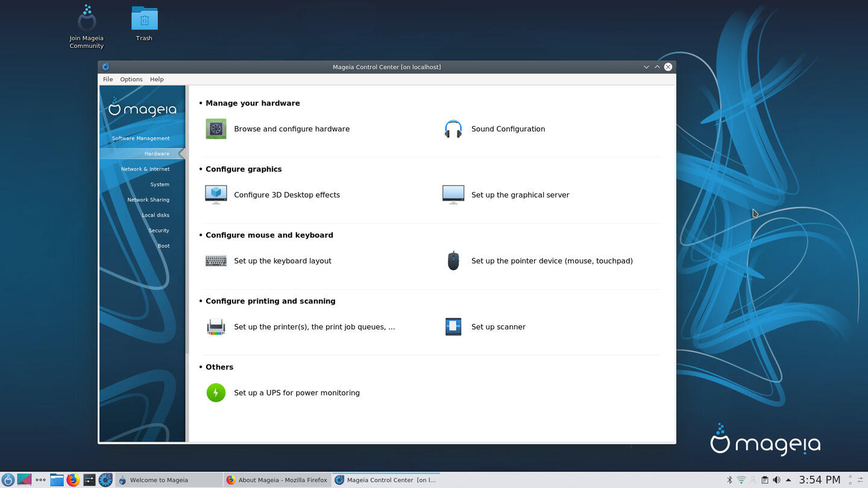Click Mageia Control Center taskbar entry
This screenshot has height=488, width=868.
tap(386, 480)
